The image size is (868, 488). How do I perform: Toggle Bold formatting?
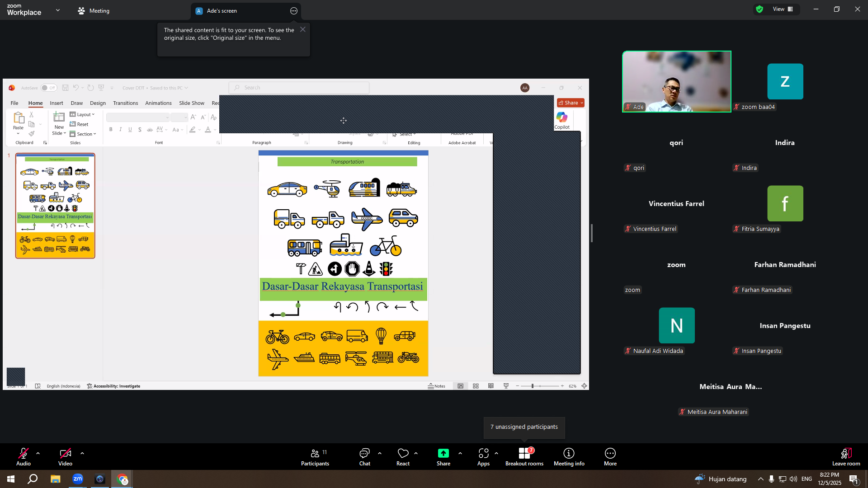click(x=111, y=130)
